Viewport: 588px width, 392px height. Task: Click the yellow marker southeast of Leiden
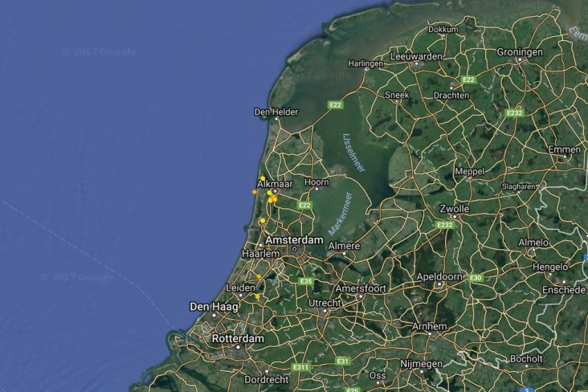(x=258, y=296)
